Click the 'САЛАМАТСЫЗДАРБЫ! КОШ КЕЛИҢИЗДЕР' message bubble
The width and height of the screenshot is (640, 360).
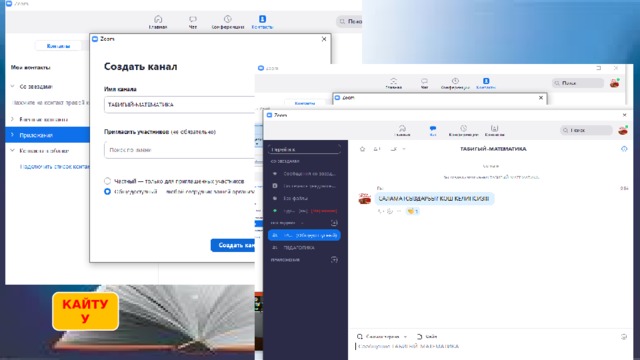[434, 199]
